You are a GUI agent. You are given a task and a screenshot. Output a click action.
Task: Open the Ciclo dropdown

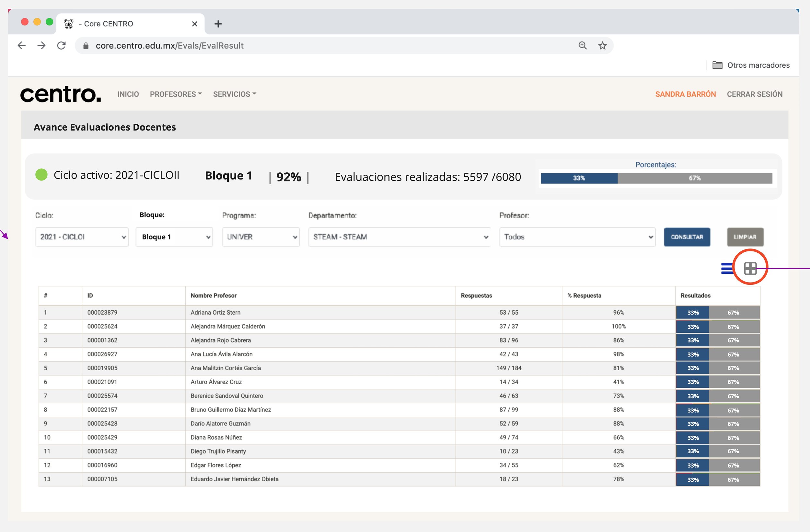coord(82,237)
